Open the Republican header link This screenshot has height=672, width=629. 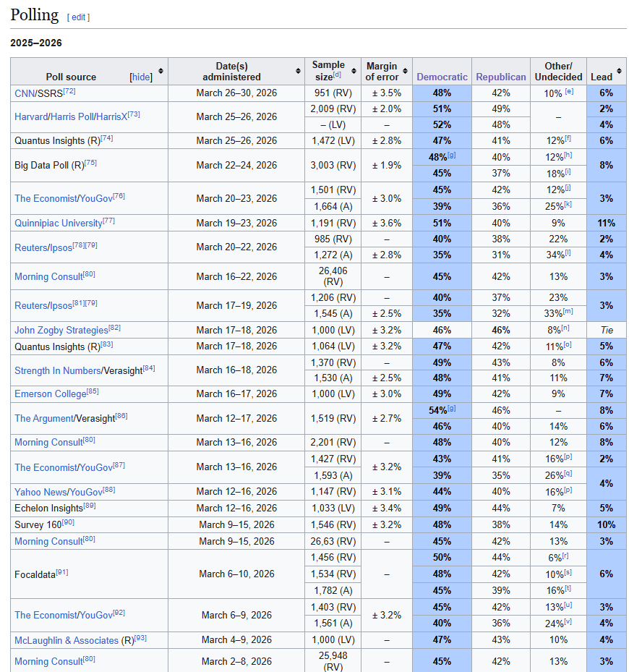pos(500,77)
